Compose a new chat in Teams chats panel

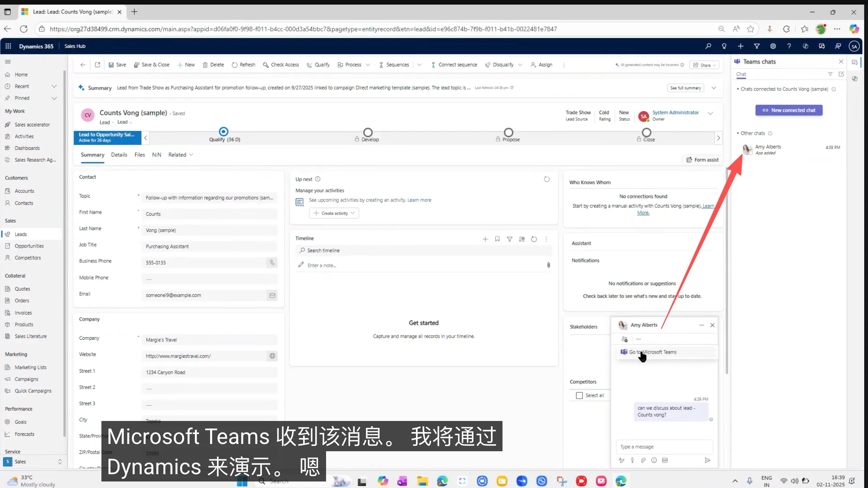click(841, 74)
